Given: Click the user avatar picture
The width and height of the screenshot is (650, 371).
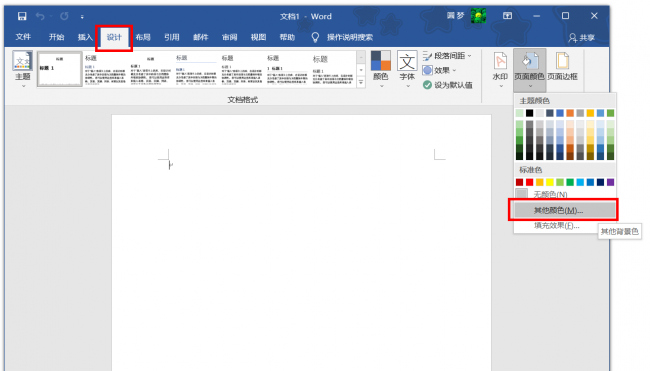Looking at the screenshot, I should click(478, 16).
